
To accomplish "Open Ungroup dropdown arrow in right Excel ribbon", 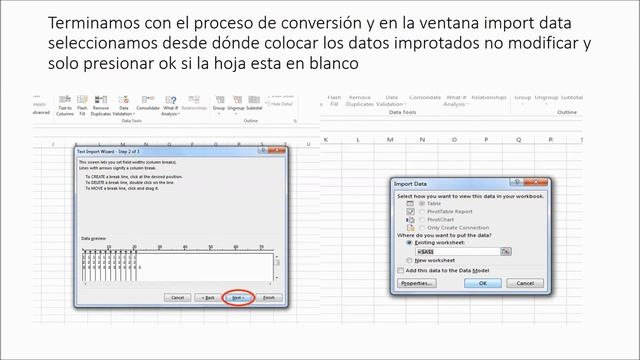I will [x=546, y=104].
